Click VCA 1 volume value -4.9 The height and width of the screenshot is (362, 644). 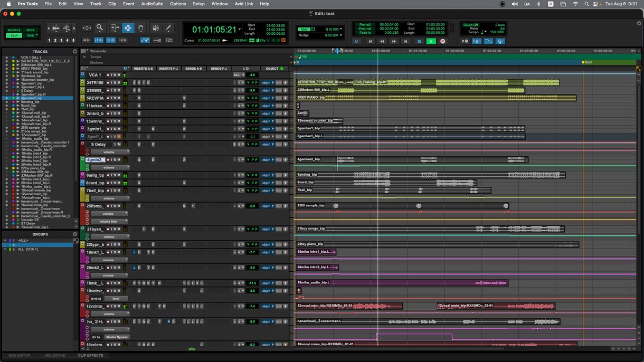pos(252,75)
